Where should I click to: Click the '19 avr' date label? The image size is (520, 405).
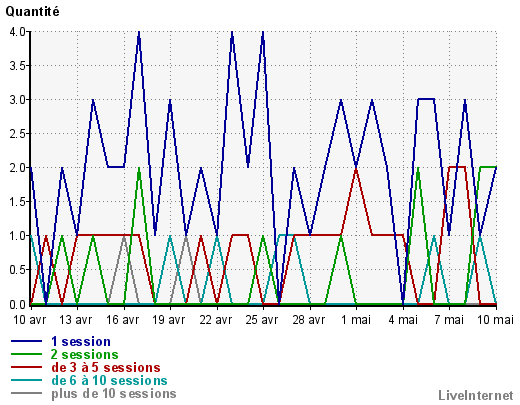click(x=168, y=320)
